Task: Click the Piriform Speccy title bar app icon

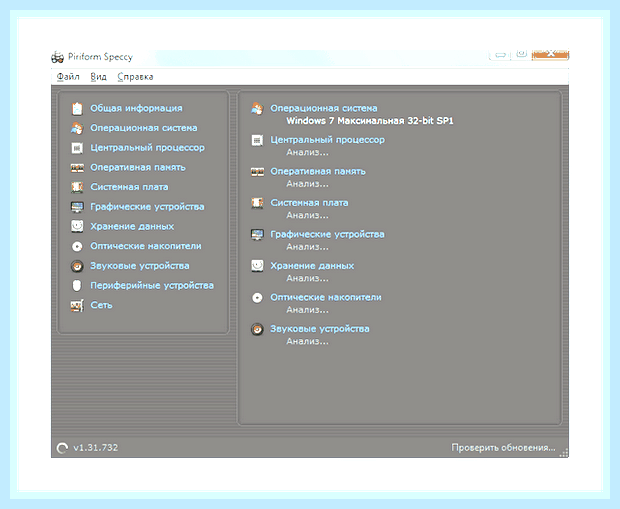Action: click(x=57, y=57)
